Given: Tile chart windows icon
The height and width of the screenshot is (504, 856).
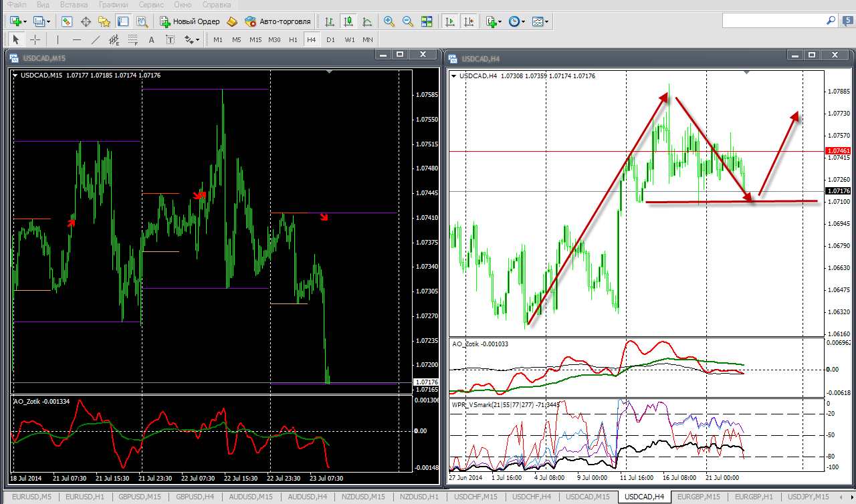Looking at the screenshot, I should click(x=427, y=21).
